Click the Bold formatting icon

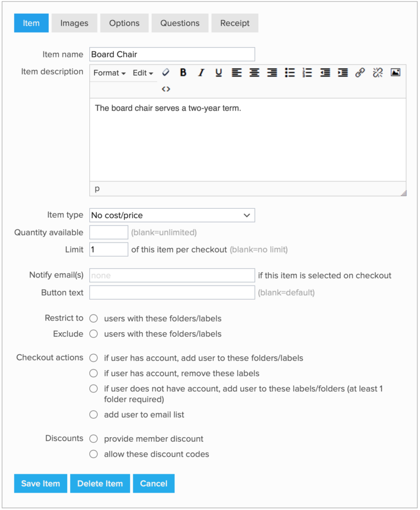click(183, 73)
